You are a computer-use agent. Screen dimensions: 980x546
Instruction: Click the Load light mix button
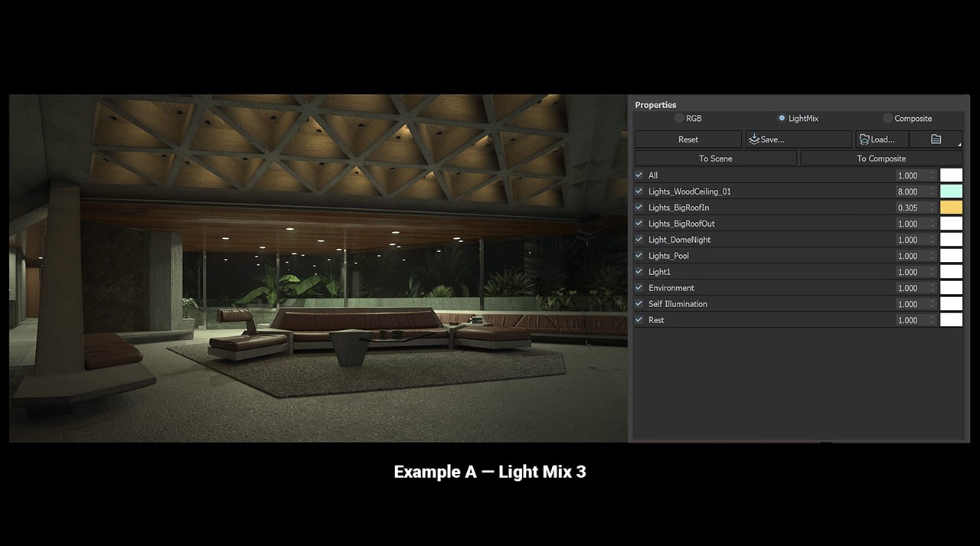881,139
